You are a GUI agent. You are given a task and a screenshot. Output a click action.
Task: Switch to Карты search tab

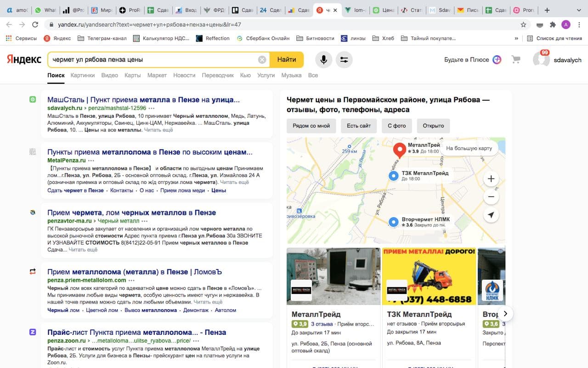click(133, 75)
